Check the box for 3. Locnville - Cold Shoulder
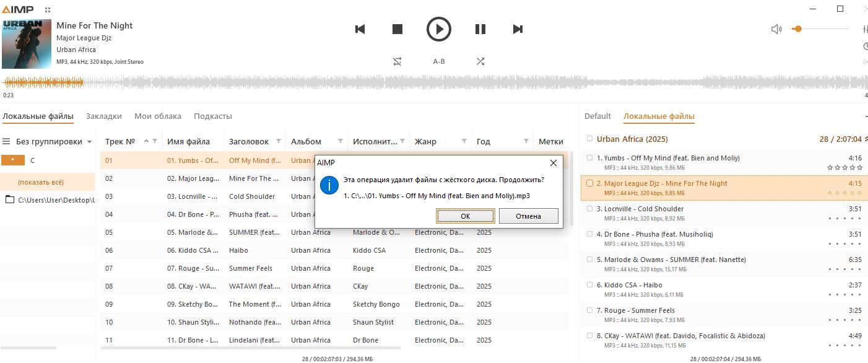This screenshot has height=363, width=868. [x=590, y=209]
